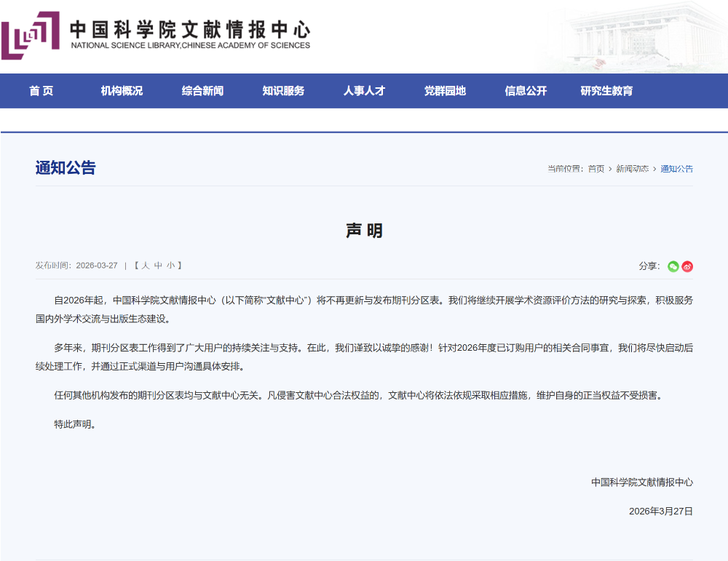Image resolution: width=728 pixels, height=561 pixels.
Task: Click the 当前位置: breadcrumb label
Action: 566,169
